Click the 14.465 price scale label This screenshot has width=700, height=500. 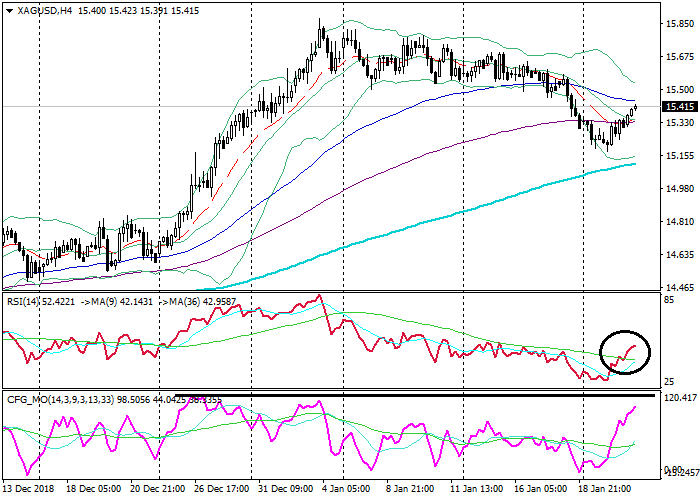[678, 286]
